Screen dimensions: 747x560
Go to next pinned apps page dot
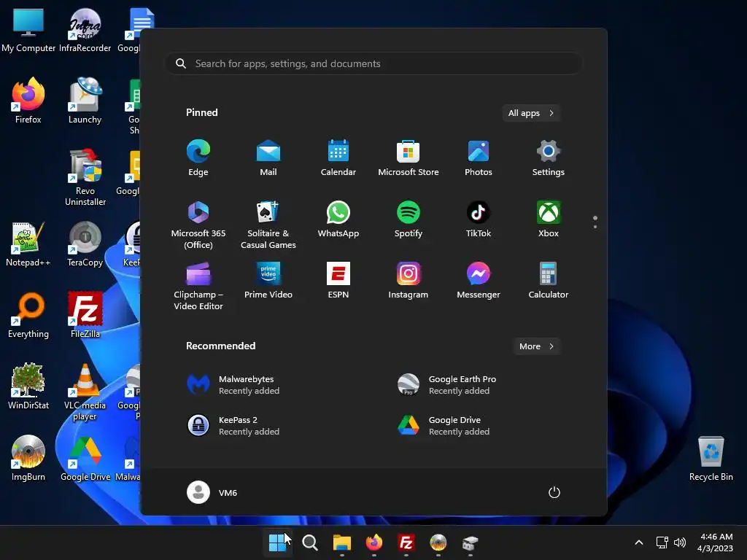[x=595, y=227]
